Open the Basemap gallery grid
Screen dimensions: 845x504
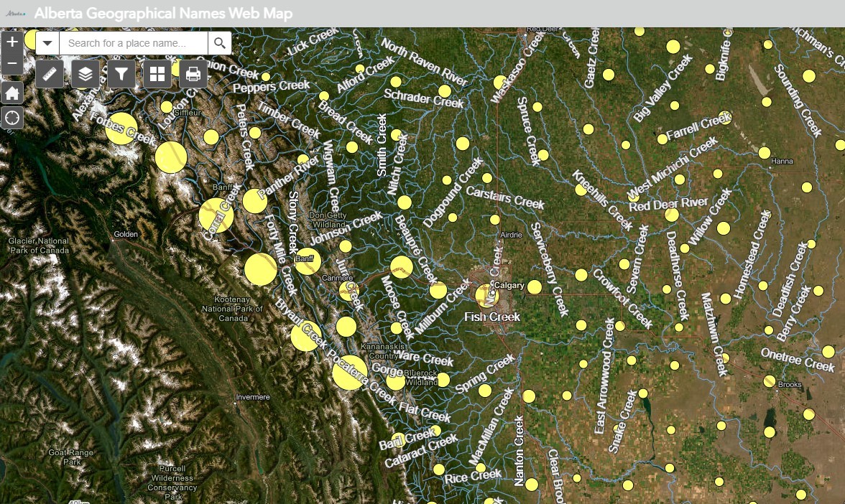click(157, 74)
